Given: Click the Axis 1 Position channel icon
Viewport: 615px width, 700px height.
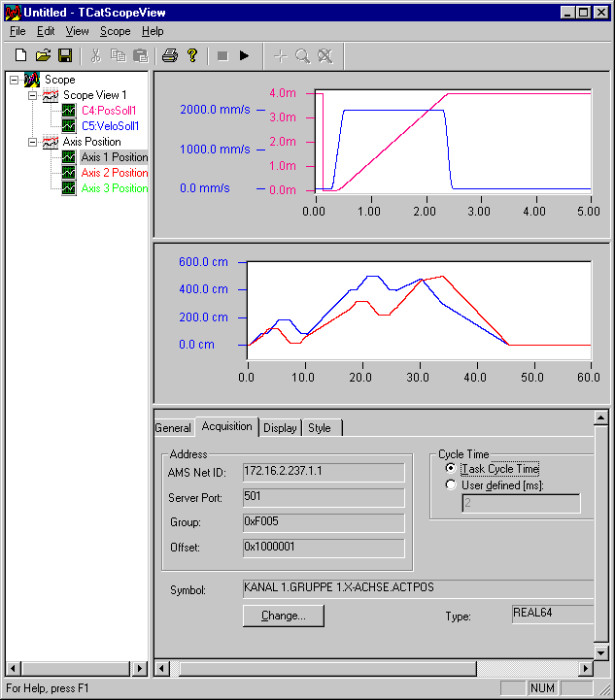Looking at the screenshot, I should [x=69, y=157].
